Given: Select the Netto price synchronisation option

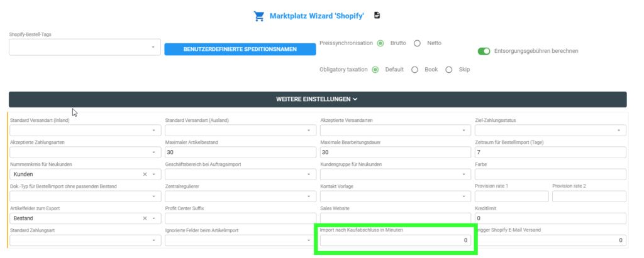Looking at the screenshot, I should click(x=418, y=43).
